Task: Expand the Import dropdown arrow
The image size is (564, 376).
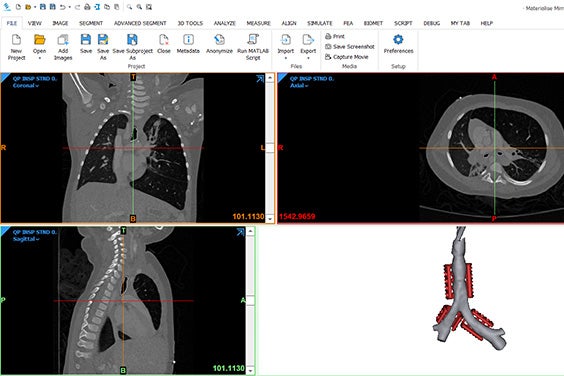Action: pyautogui.click(x=286, y=58)
